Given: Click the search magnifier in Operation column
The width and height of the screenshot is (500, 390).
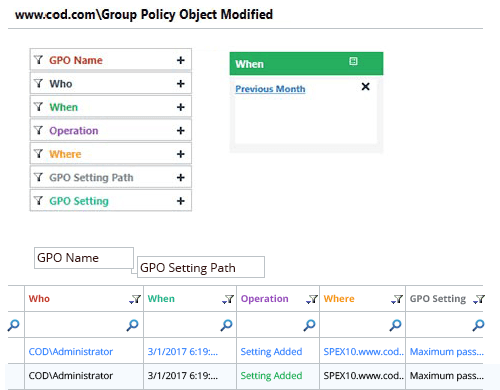Looking at the screenshot, I should [x=309, y=325].
